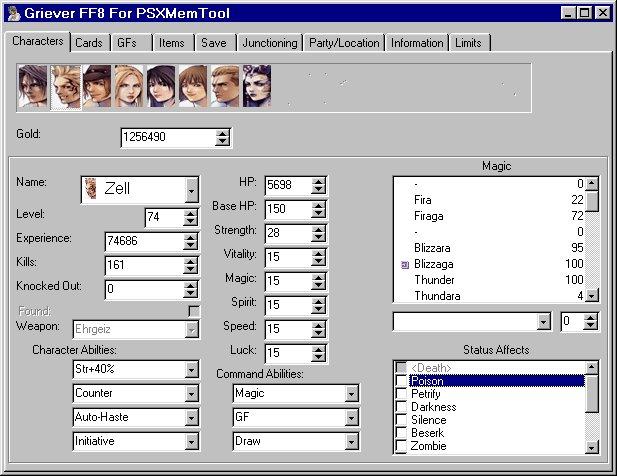Viewport: 617px width, 476px height.
Task: Enable the Darkness status checkbox
Action: pyautogui.click(x=401, y=407)
